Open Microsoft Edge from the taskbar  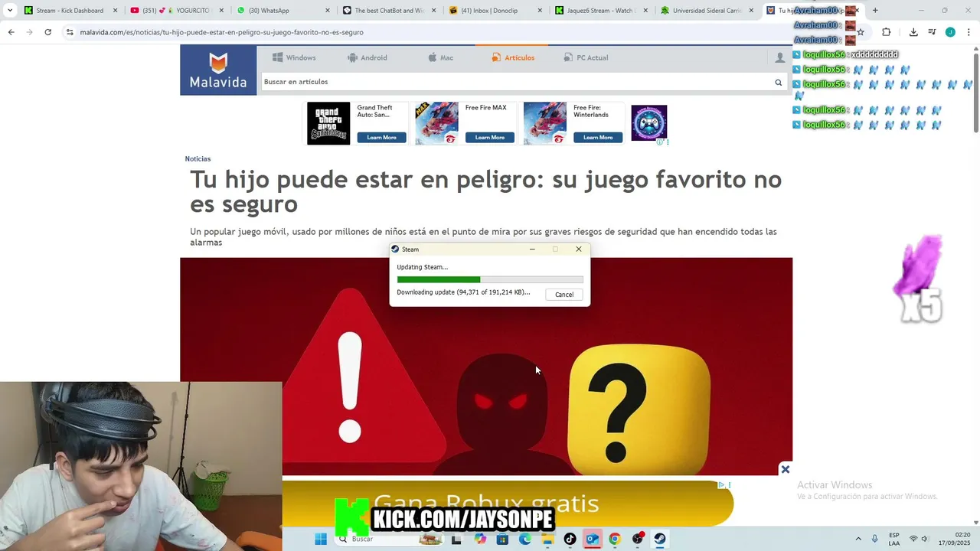tap(524, 539)
